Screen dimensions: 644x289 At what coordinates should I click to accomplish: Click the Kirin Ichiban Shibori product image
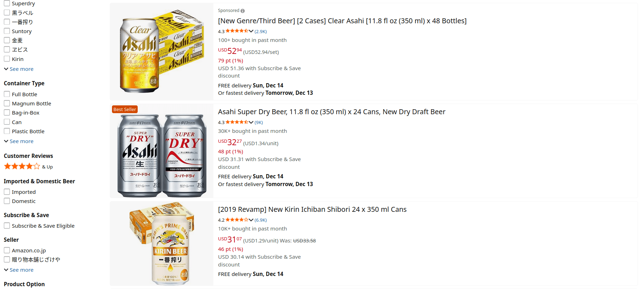point(162,244)
